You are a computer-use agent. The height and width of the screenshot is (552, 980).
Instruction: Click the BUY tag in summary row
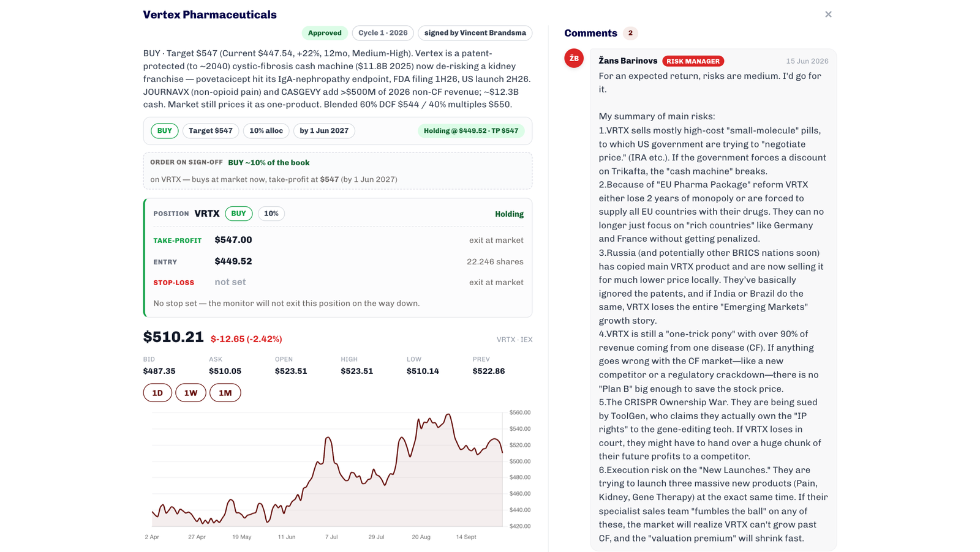[165, 131]
